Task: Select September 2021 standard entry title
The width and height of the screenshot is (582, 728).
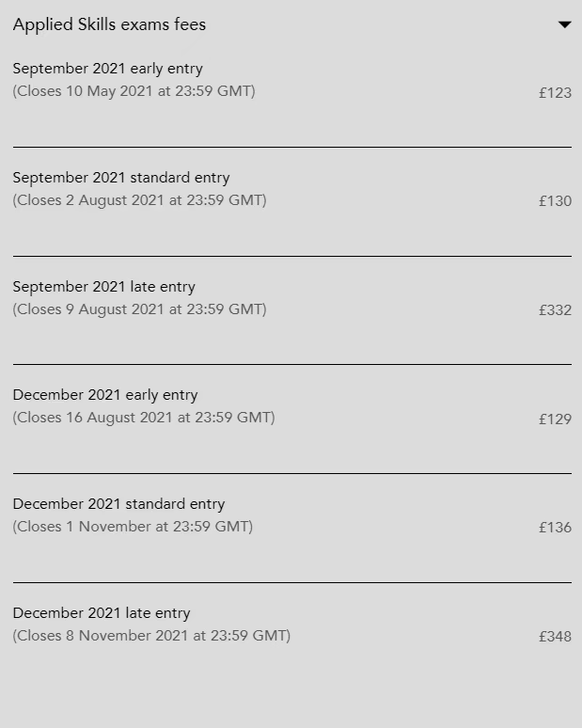Action: pos(120,178)
